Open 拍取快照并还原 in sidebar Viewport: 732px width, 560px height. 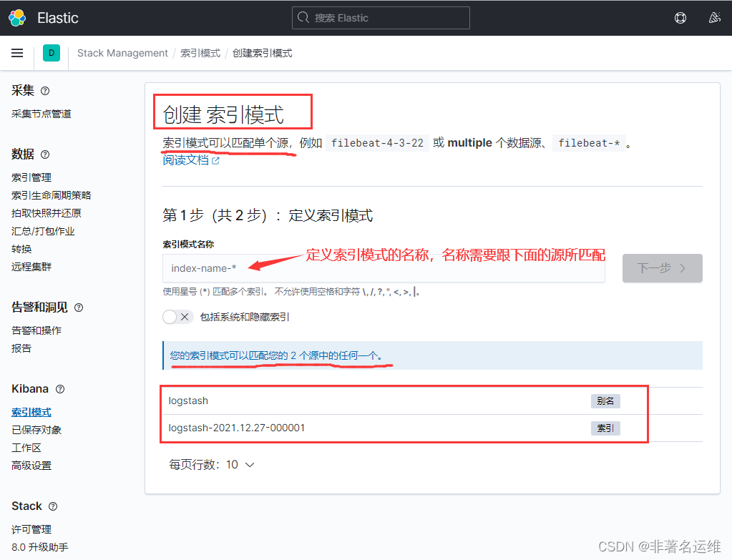47,213
